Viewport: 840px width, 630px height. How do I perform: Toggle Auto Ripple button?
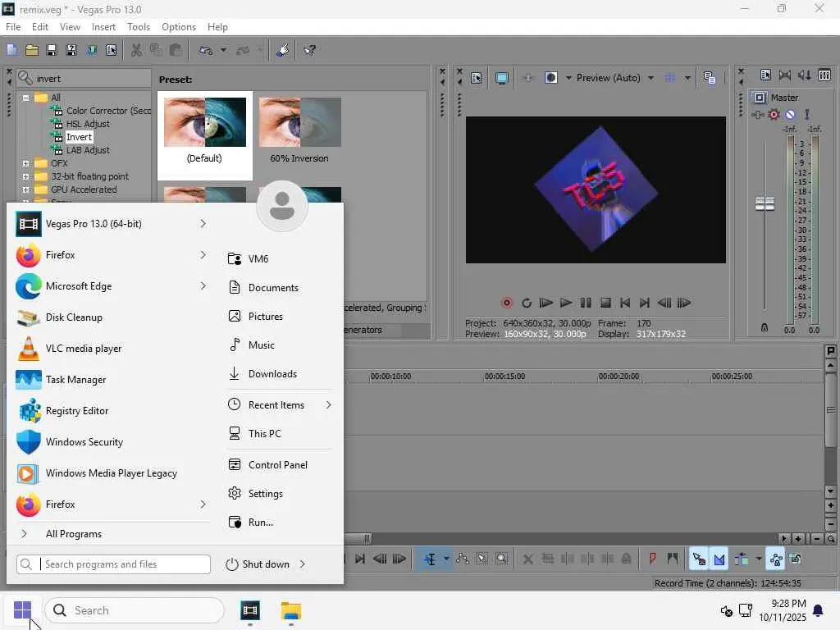click(742, 559)
